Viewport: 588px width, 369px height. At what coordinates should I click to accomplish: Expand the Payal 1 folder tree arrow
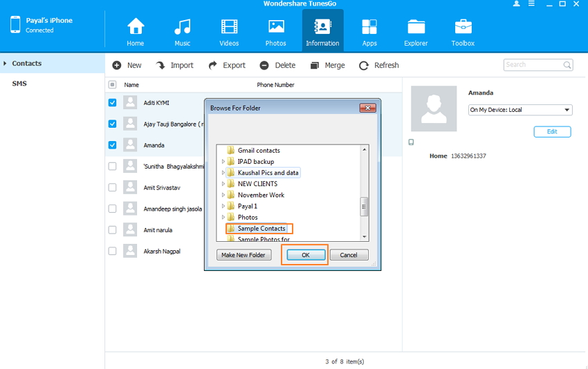coord(223,206)
